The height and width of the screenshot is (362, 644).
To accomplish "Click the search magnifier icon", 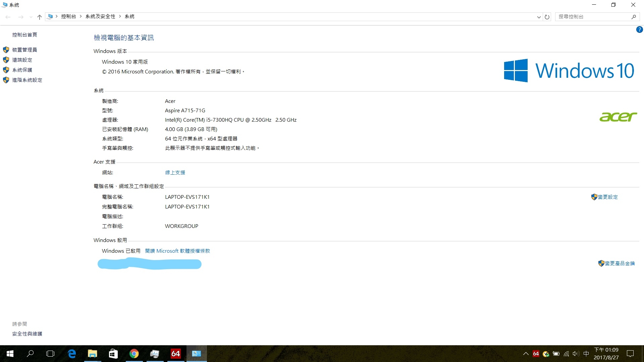I will tap(634, 17).
